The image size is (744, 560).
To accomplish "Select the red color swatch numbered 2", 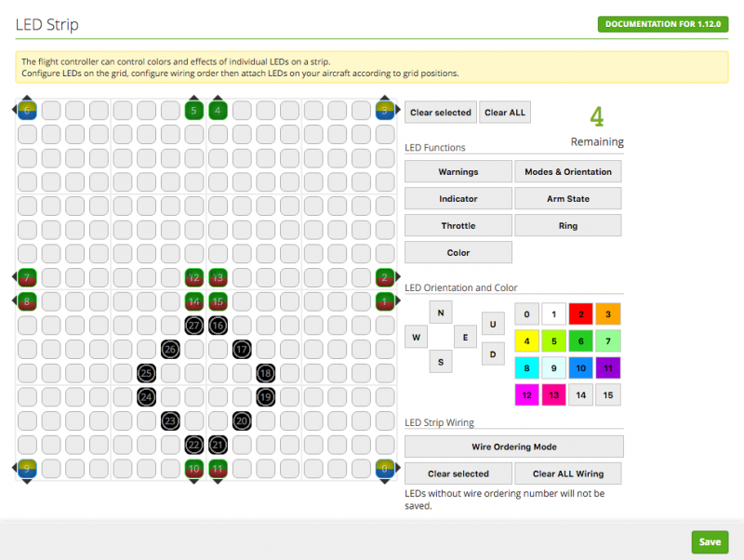I will 580,313.
